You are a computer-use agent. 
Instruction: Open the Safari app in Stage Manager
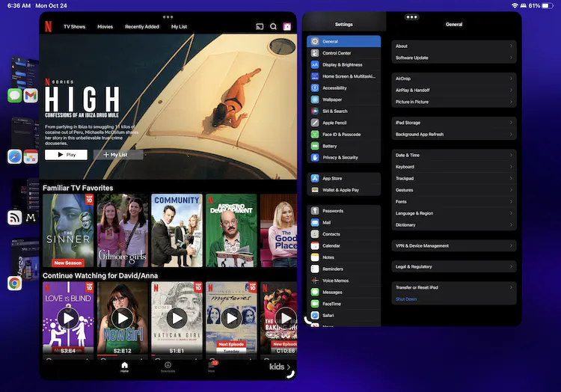[15, 156]
